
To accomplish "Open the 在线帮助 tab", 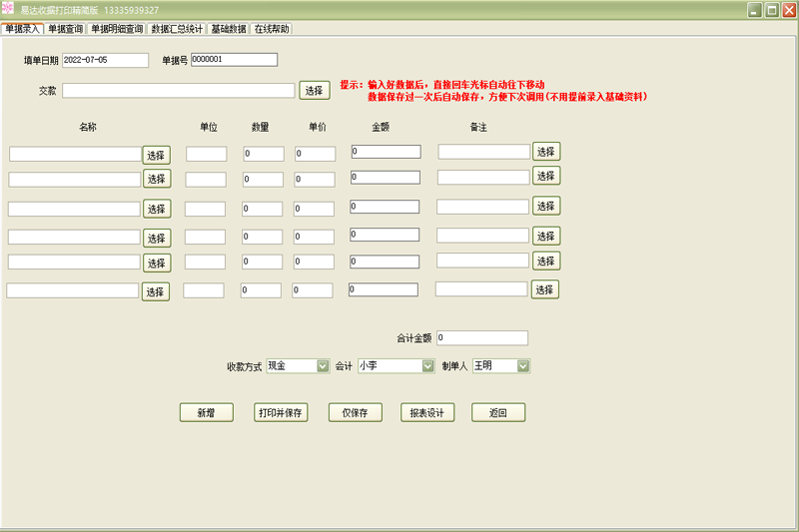I will pyautogui.click(x=272, y=29).
